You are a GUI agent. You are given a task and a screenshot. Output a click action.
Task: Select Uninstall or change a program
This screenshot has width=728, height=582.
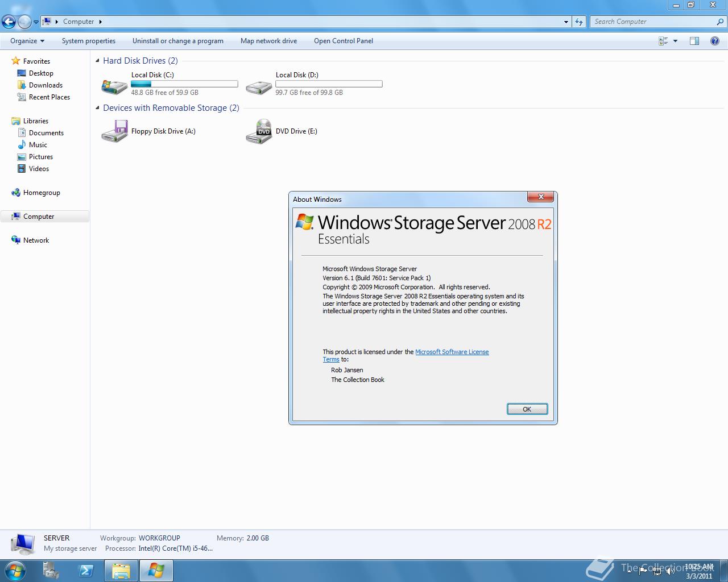178,41
